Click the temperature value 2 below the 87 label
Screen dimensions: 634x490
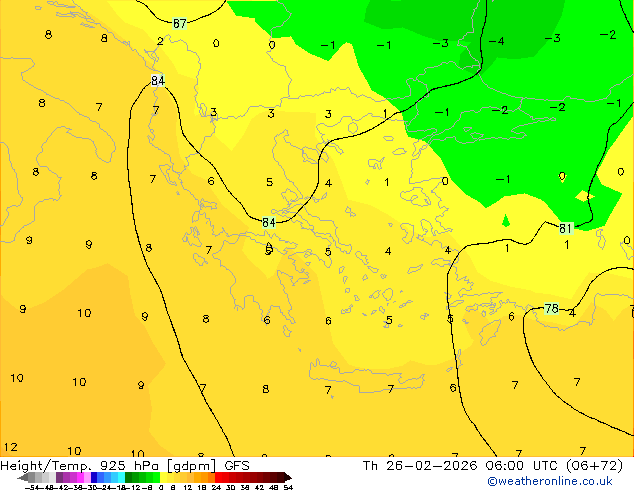[x=160, y=41]
